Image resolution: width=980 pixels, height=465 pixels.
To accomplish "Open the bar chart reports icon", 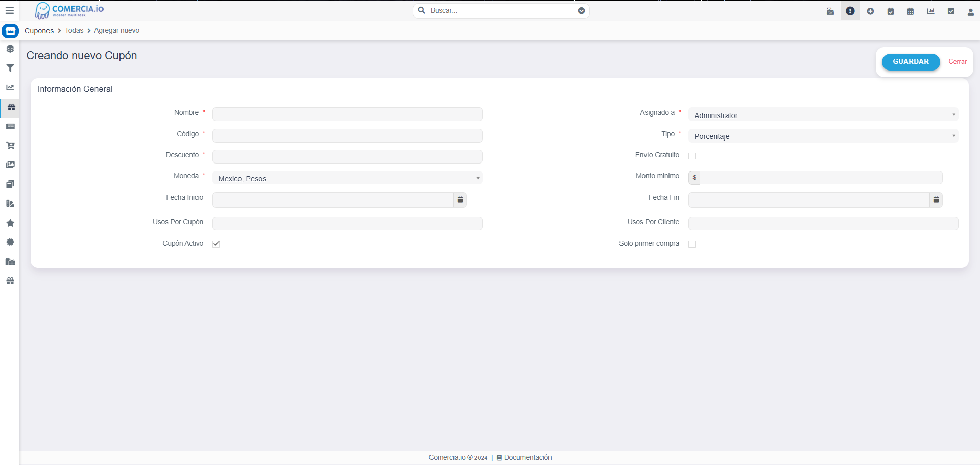I will click(x=931, y=11).
